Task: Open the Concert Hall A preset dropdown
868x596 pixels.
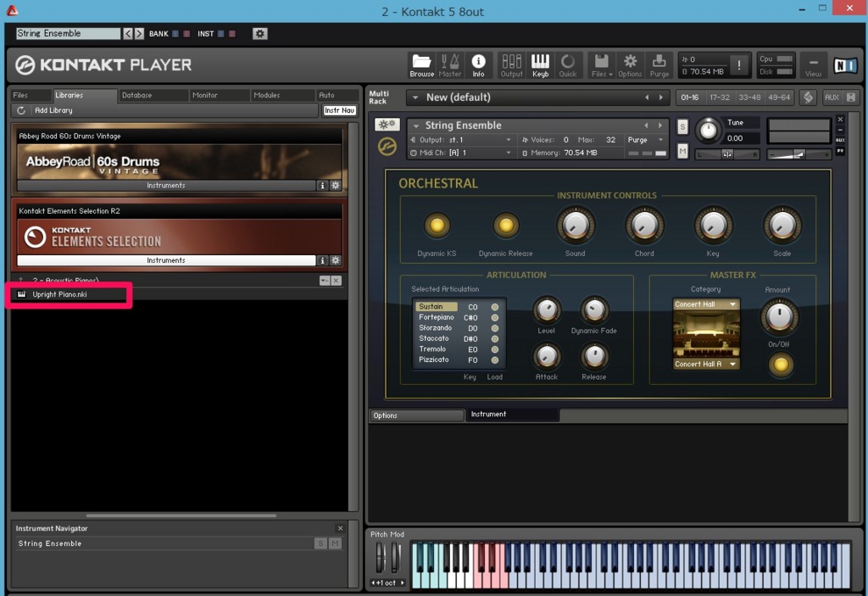Action: point(705,365)
